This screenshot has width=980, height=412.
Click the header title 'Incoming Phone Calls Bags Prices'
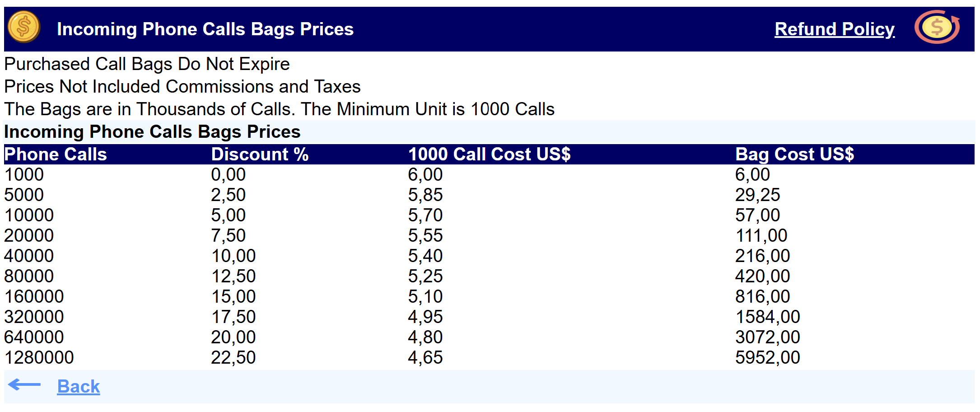[205, 29]
